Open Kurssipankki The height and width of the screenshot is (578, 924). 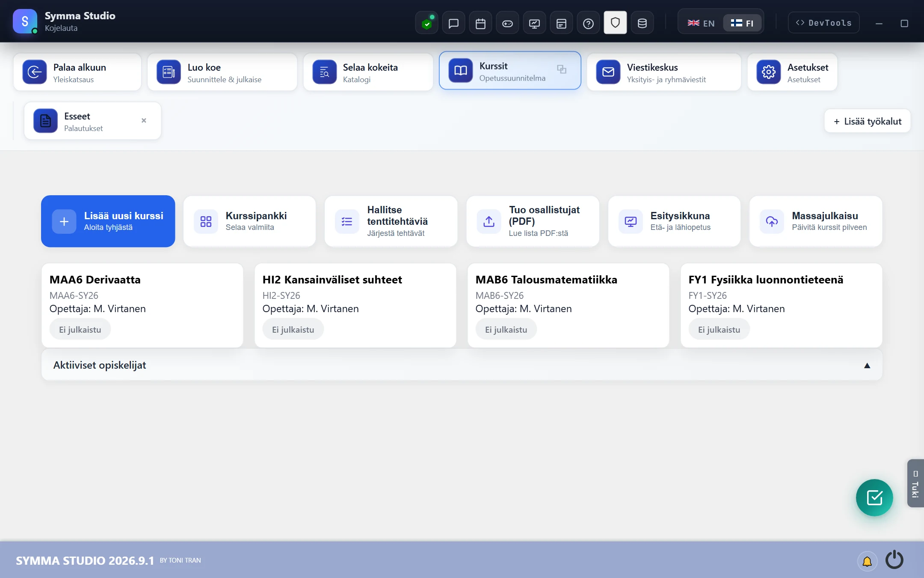click(x=249, y=221)
